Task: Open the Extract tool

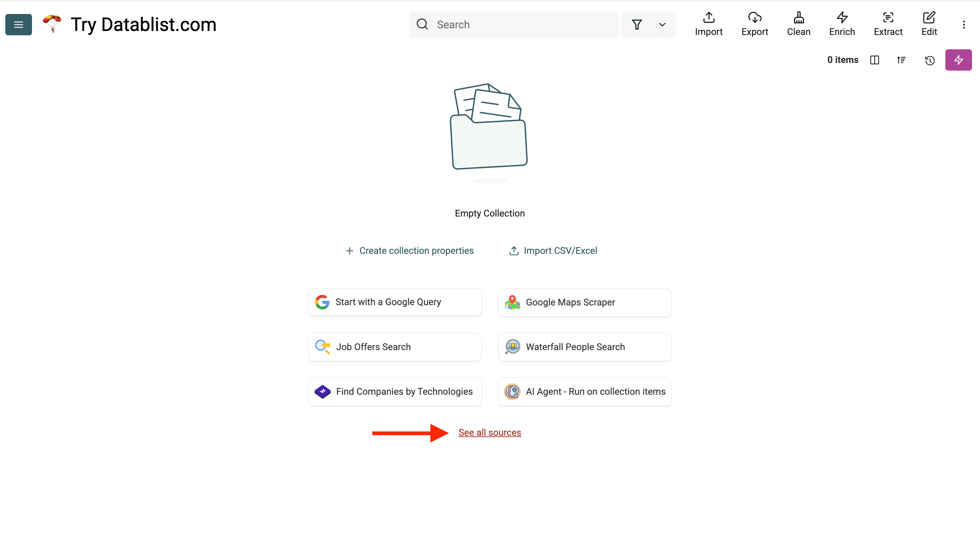Action: click(888, 24)
